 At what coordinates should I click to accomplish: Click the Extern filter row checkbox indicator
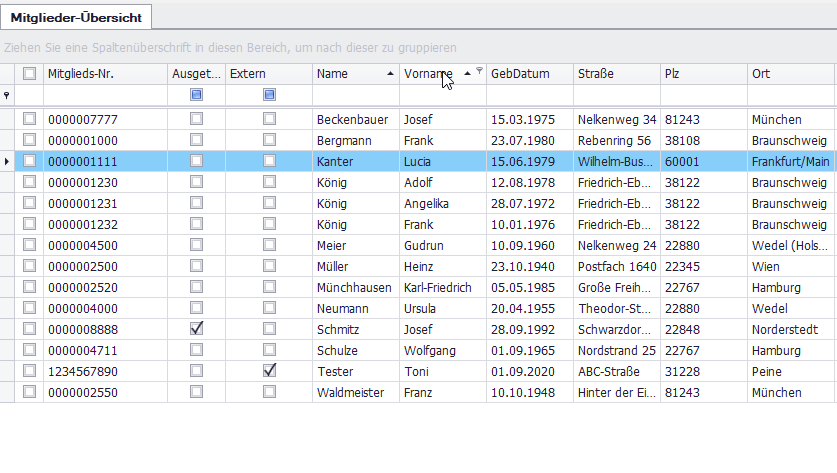pos(269,95)
